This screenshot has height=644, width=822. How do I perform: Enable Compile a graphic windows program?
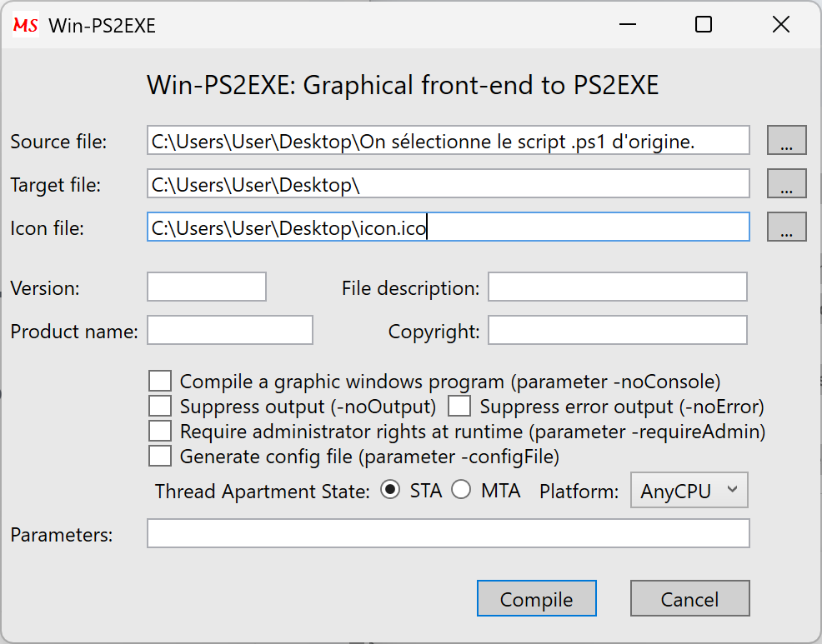(159, 381)
